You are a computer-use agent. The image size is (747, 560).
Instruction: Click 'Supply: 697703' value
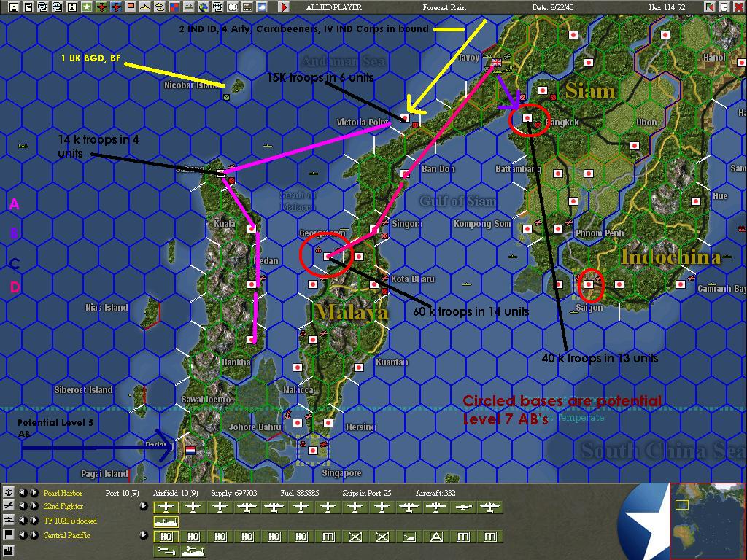[234, 493]
